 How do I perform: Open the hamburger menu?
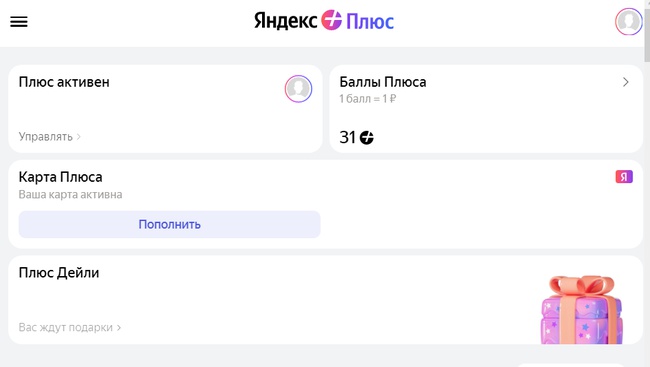click(19, 22)
